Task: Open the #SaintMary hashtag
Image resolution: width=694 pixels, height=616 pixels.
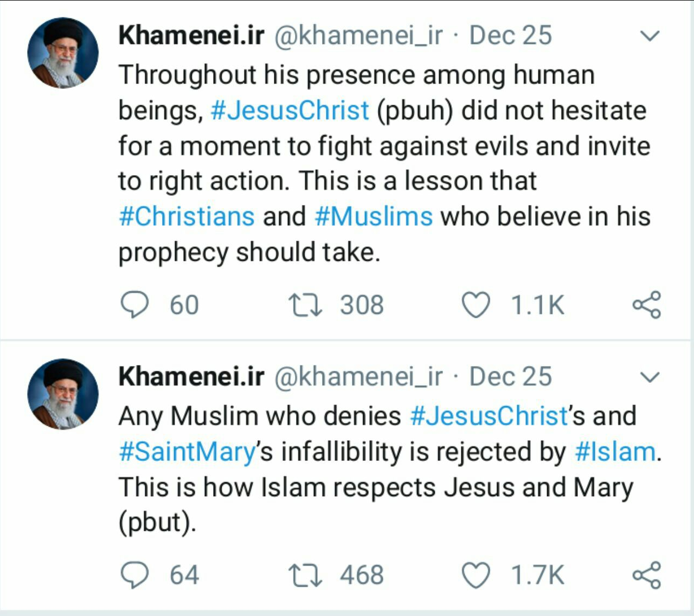Action: 187,452
